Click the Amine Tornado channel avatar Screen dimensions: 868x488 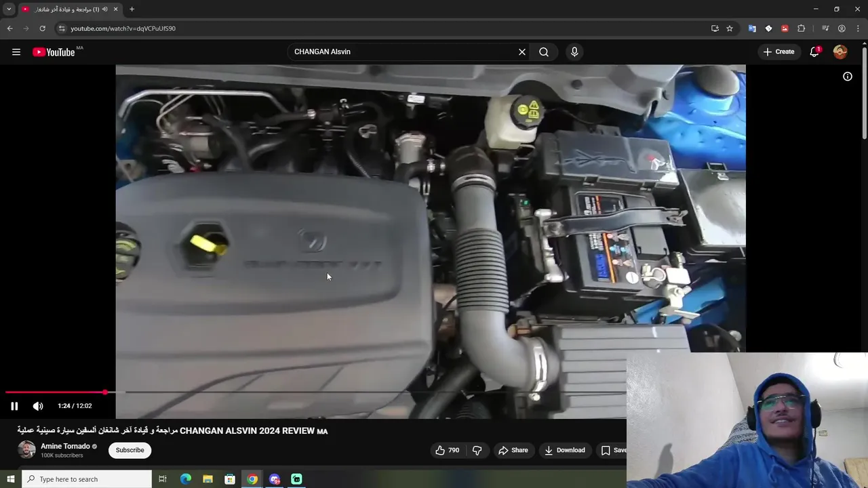point(26,449)
